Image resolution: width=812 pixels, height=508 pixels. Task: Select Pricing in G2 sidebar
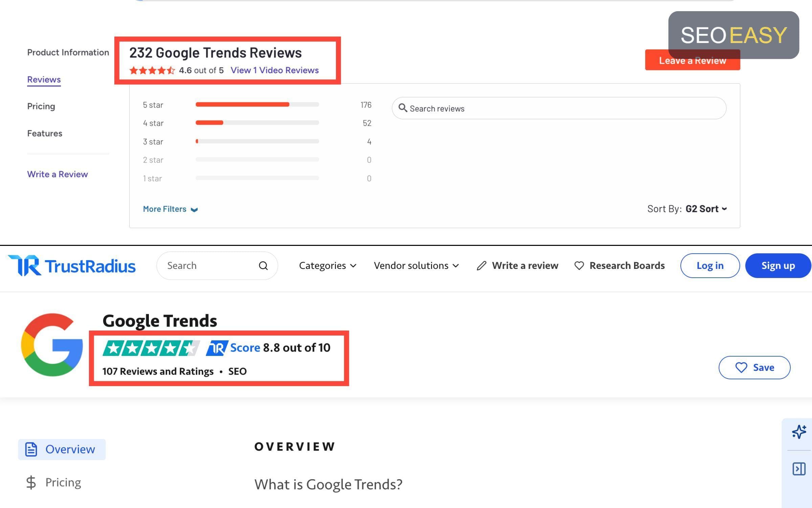tap(41, 106)
